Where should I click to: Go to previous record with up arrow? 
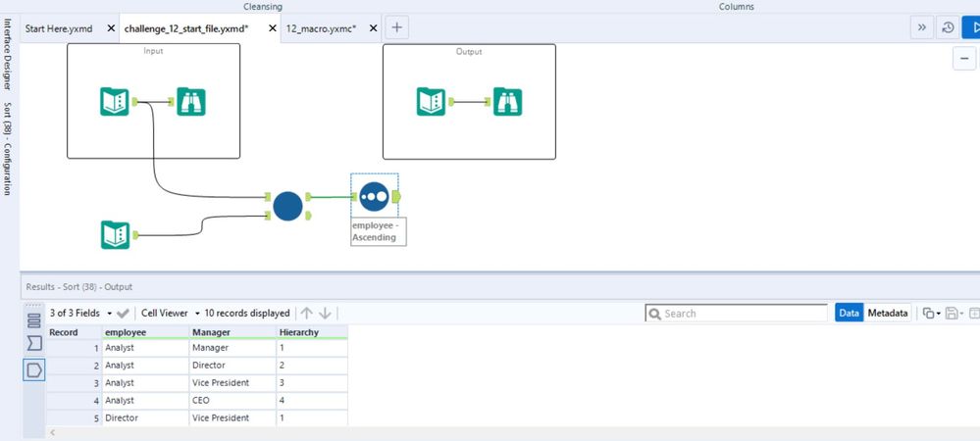pos(306,313)
